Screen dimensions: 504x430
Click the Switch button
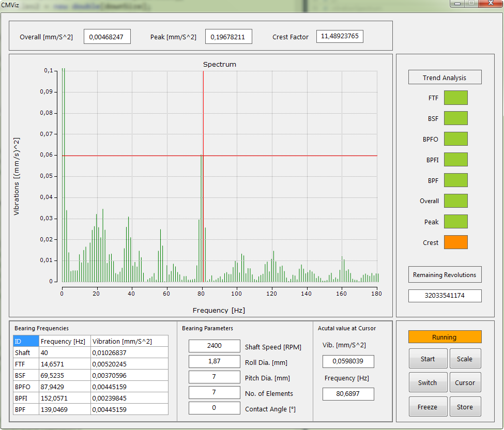click(x=427, y=383)
